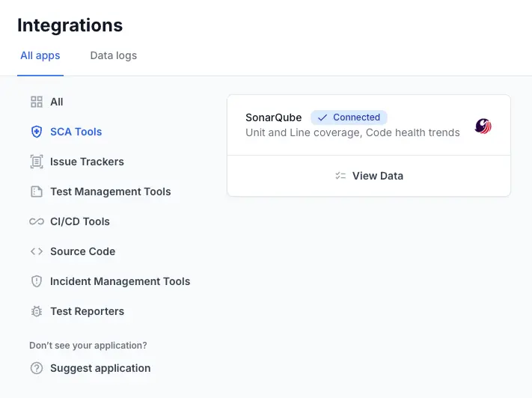Open the Data logs tab
Screen dimensions: 532x398
pos(114,55)
